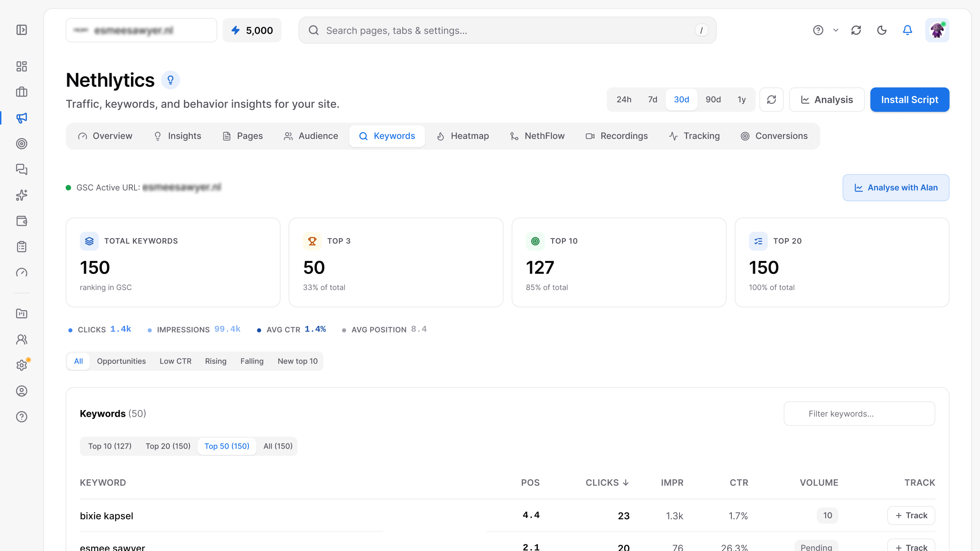
Task: Open the clipboard list icon in sidebar
Action: click(22, 247)
